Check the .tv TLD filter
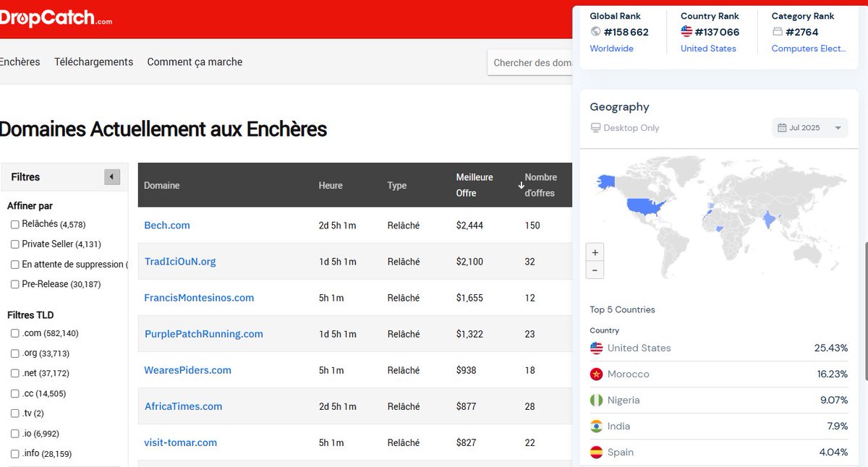 point(15,414)
